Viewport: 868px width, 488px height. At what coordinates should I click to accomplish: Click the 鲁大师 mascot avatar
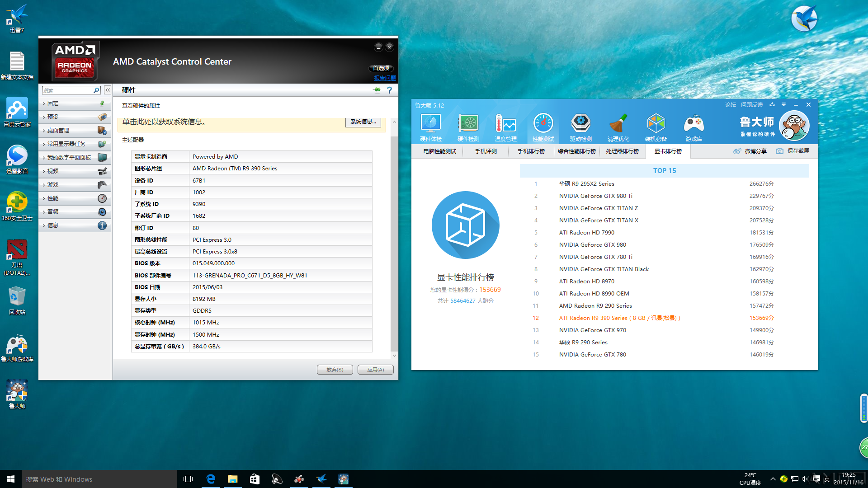[x=794, y=126]
